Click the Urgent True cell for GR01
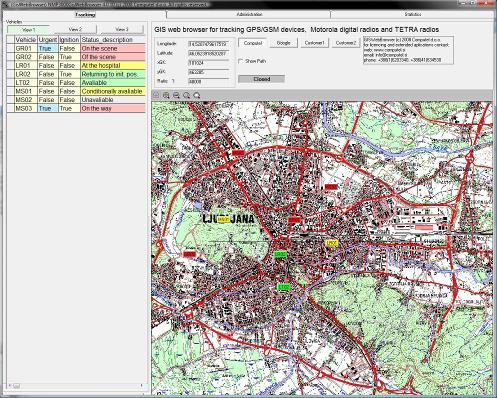 [x=48, y=48]
